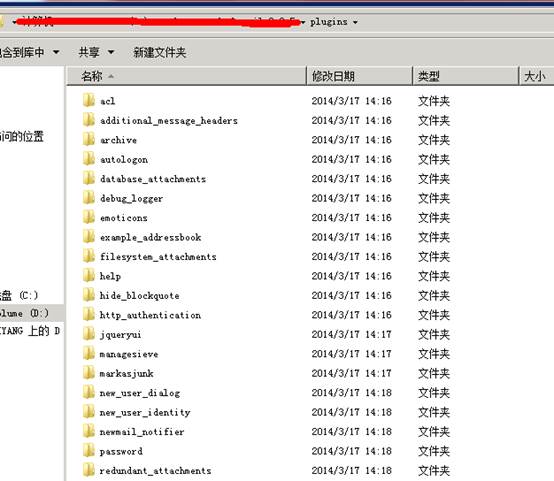Sort by the 名称 name column header

[x=187, y=76]
